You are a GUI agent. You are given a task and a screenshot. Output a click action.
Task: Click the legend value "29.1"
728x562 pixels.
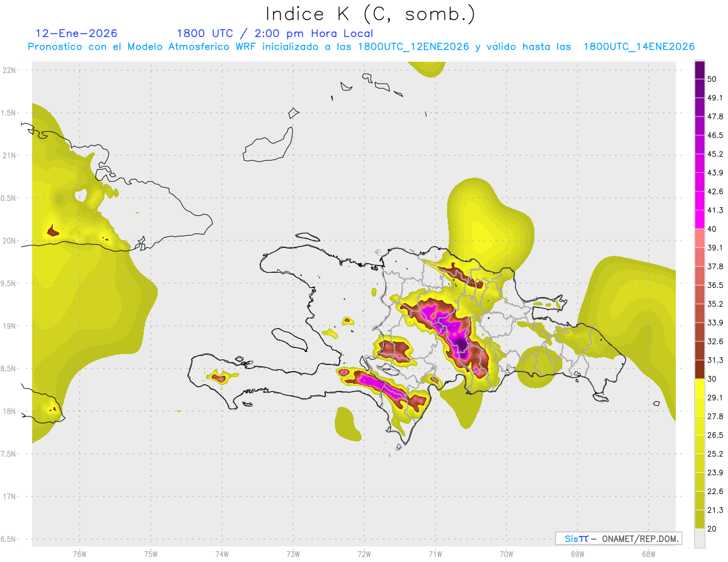715,398
